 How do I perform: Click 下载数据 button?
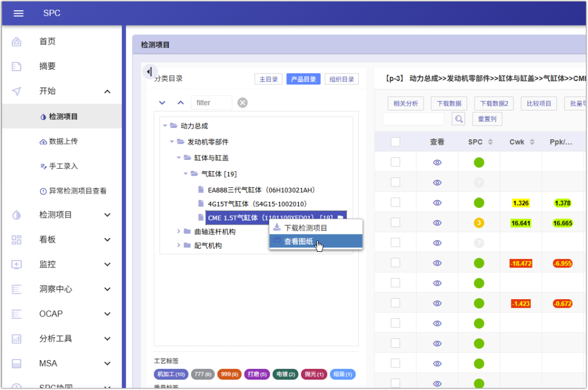pyautogui.click(x=449, y=103)
